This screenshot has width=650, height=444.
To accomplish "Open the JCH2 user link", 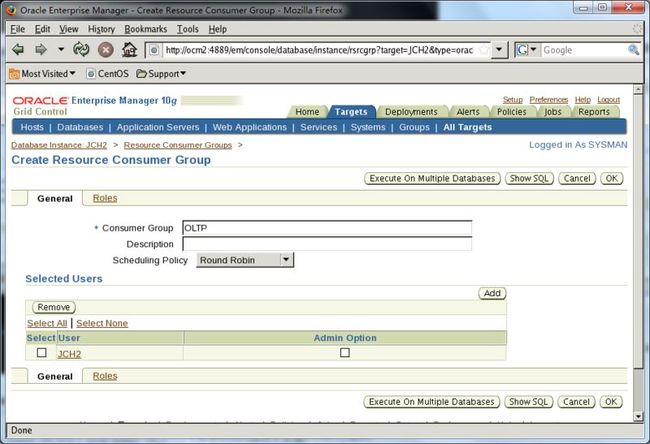I will [x=69, y=354].
